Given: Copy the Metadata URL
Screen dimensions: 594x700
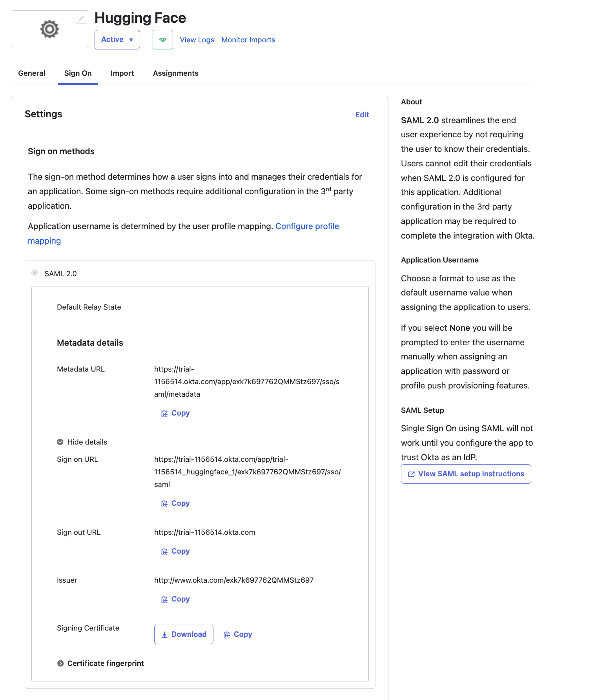Looking at the screenshot, I should click(x=176, y=413).
